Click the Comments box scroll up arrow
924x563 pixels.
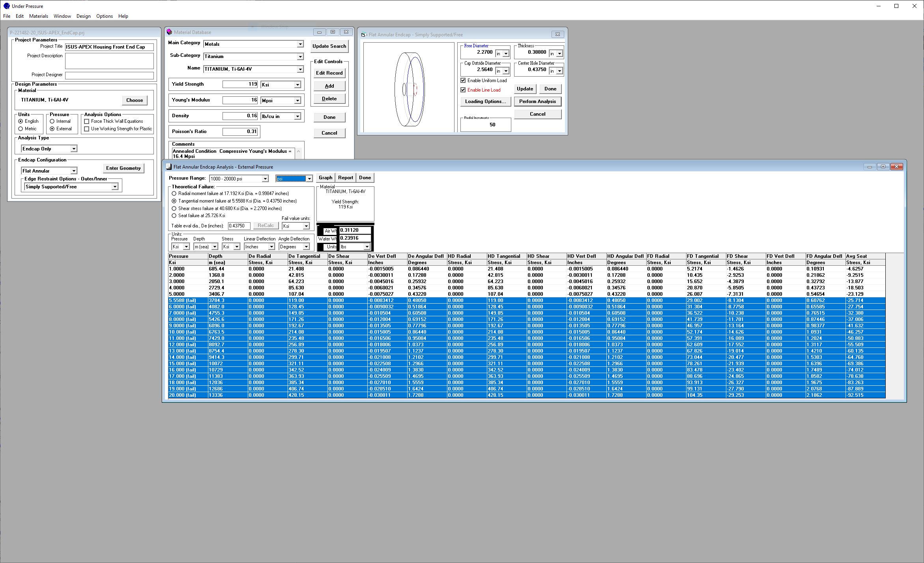click(x=299, y=151)
